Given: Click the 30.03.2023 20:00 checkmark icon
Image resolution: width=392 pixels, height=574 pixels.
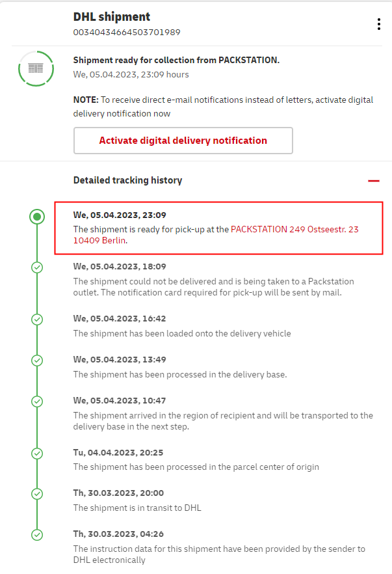Looking at the screenshot, I should point(37,493).
